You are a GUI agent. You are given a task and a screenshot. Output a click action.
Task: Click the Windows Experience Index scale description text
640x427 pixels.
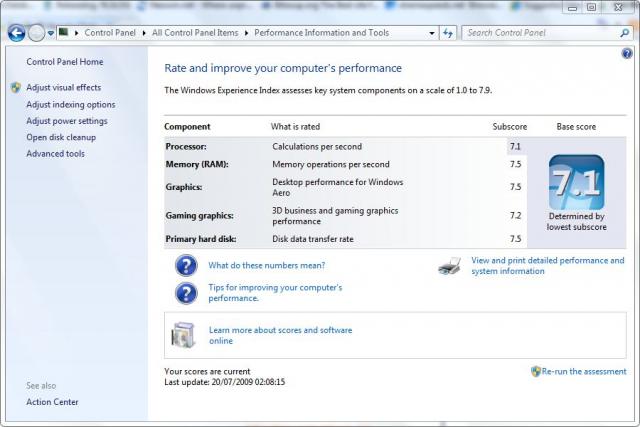[328, 90]
